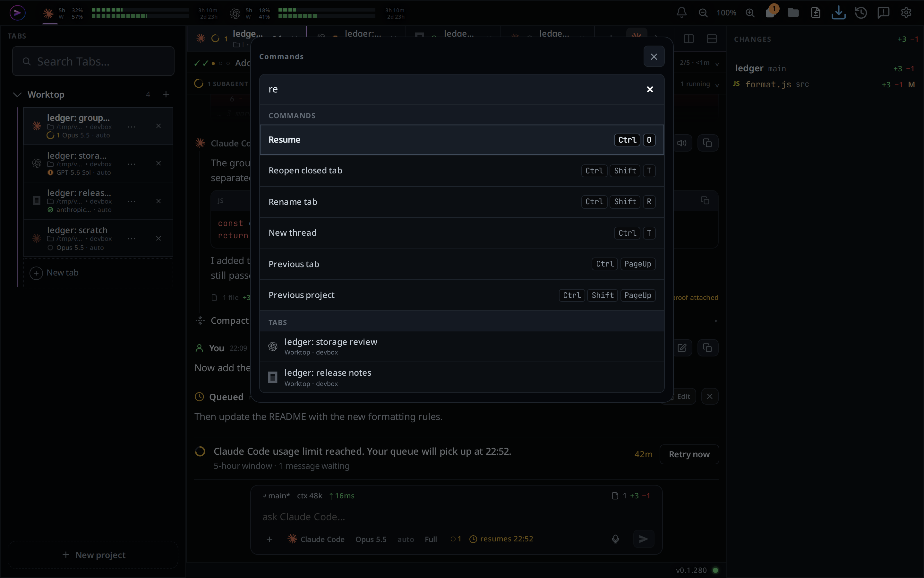
Task: Jump to ledger: storage review tab result
Action: click(462, 346)
